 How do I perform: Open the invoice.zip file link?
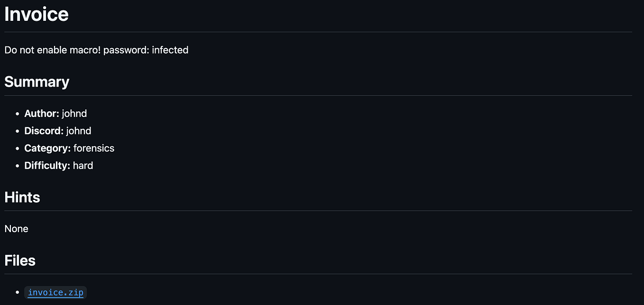click(x=55, y=292)
